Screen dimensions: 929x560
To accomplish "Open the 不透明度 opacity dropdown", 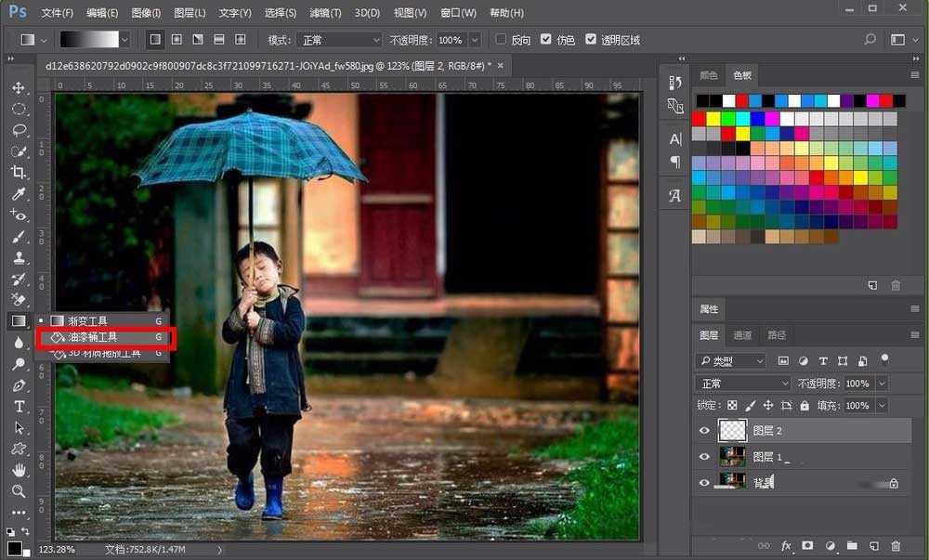I will [473, 39].
